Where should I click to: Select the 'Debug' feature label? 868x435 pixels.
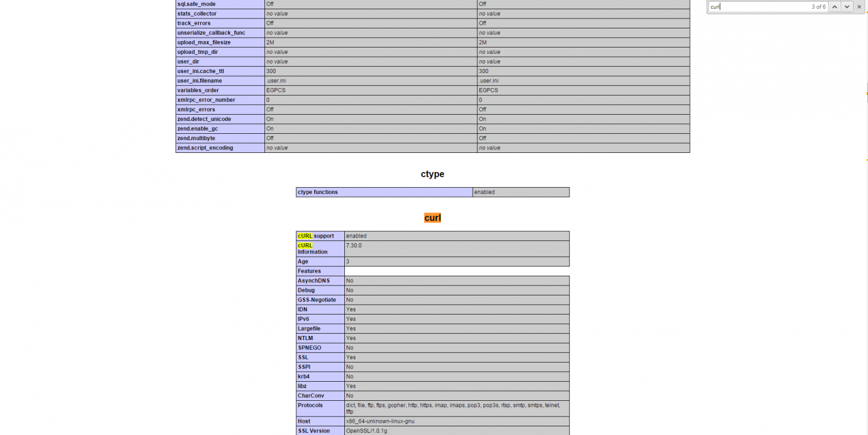[306, 290]
